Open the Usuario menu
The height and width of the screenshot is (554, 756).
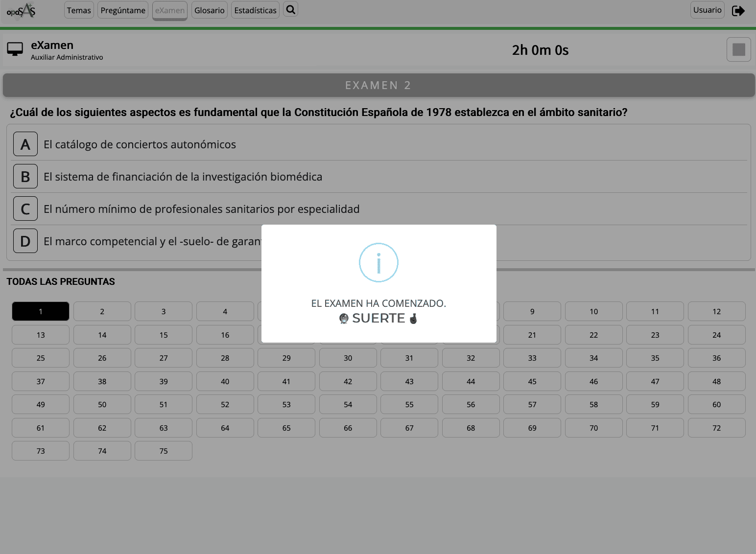click(707, 10)
